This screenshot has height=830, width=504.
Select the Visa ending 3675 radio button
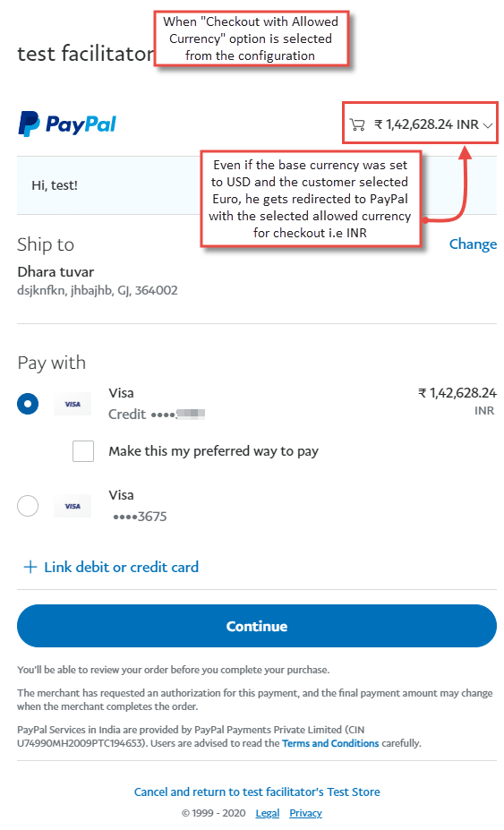[28, 506]
